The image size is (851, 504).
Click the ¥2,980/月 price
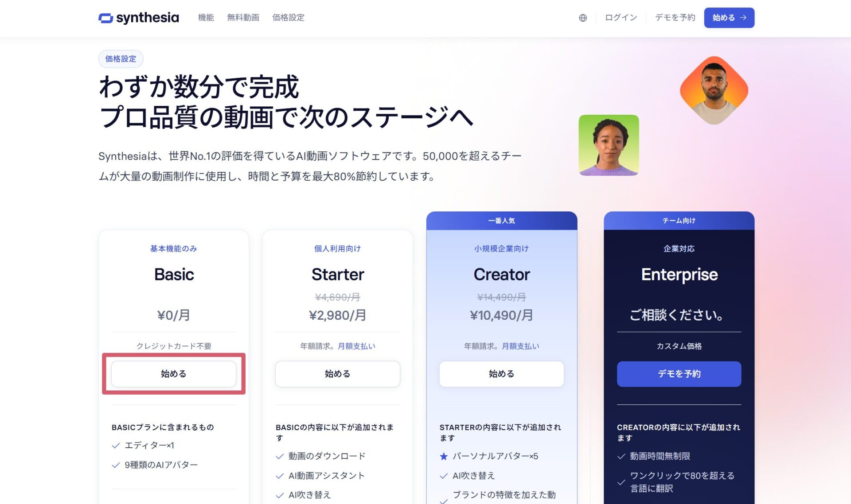pyautogui.click(x=338, y=315)
